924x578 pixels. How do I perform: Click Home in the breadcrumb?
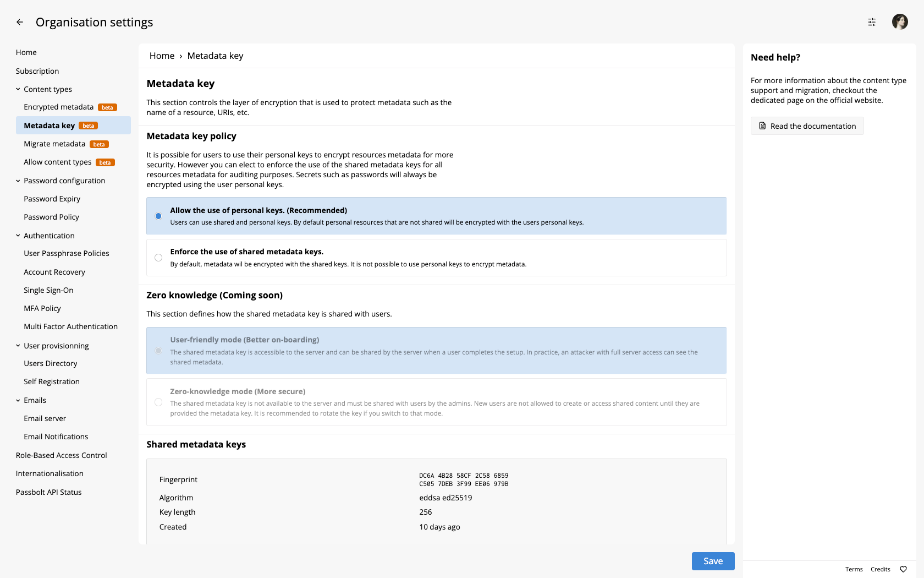pos(162,56)
